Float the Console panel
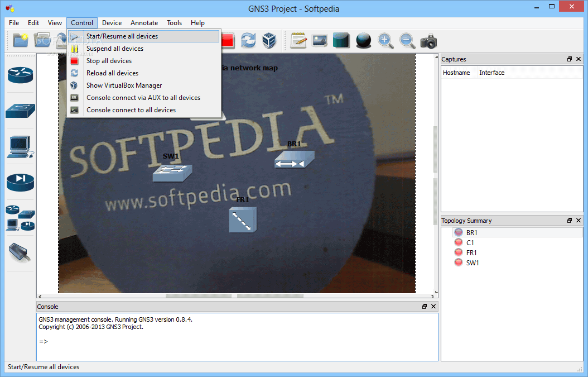 coord(425,307)
